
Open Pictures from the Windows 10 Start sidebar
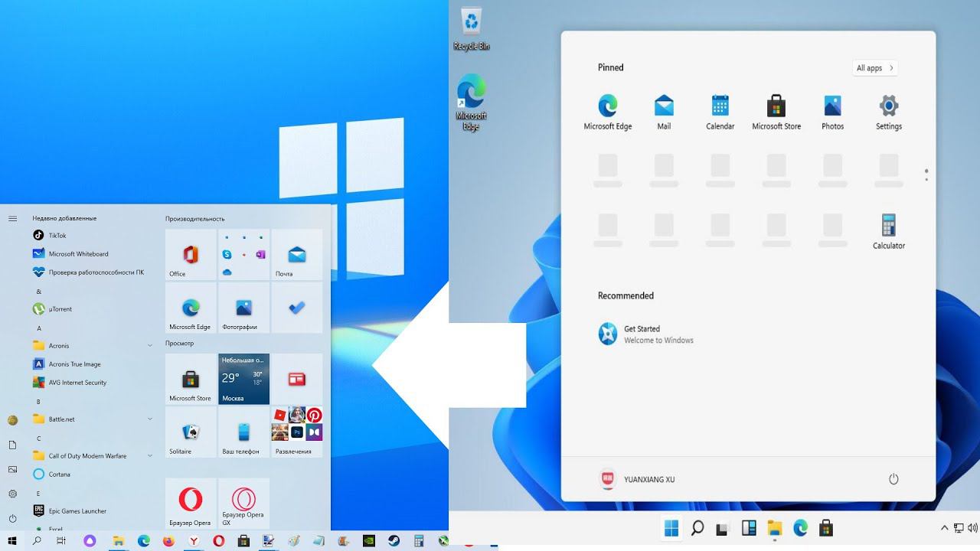(12, 470)
